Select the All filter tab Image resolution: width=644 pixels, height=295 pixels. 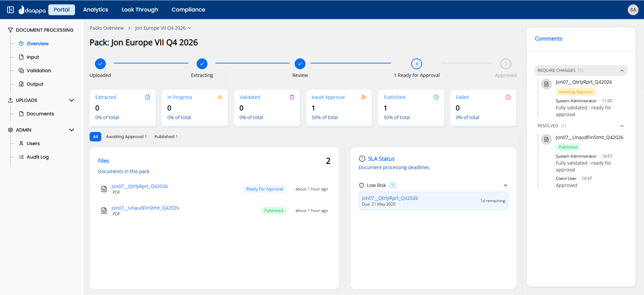point(95,137)
